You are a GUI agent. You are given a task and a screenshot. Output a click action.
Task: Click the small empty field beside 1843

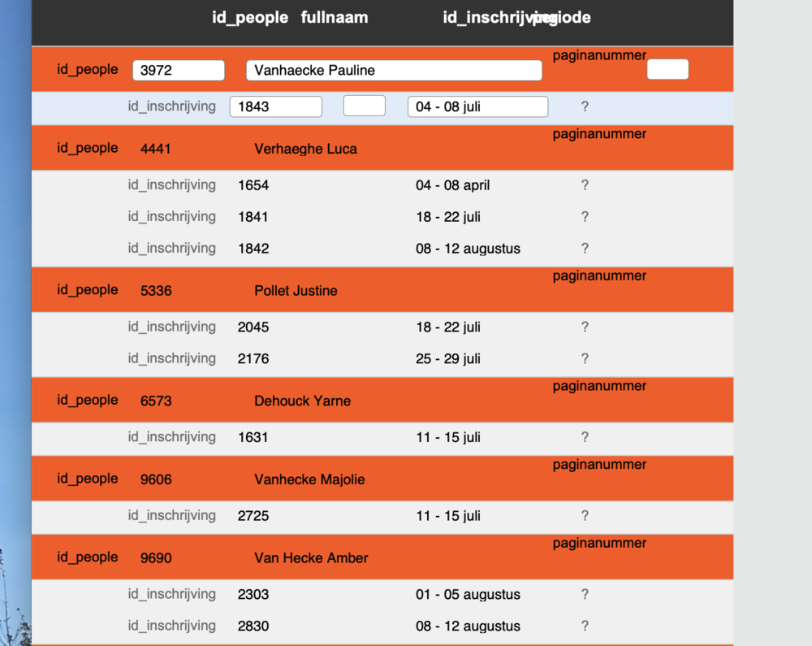point(364,106)
